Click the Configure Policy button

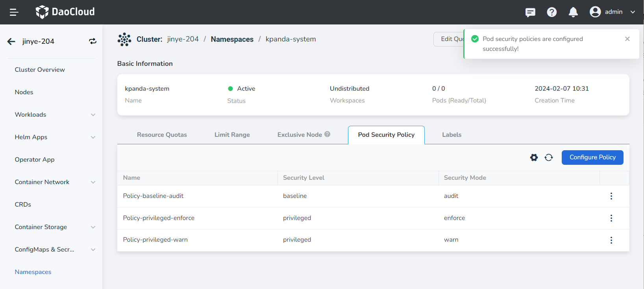click(592, 157)
